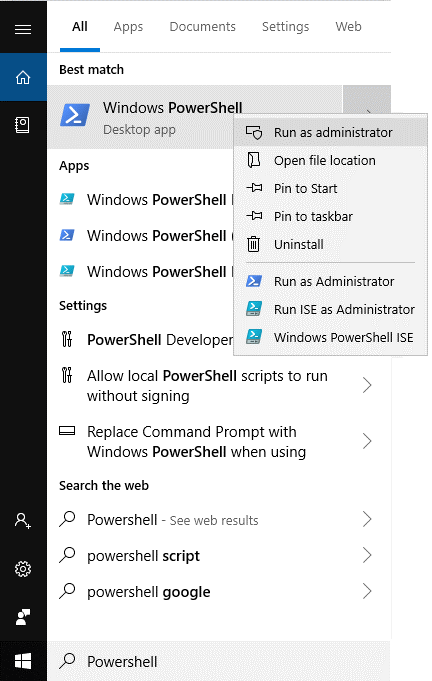Choose Run ISE as Administrator

click(330, 309)
